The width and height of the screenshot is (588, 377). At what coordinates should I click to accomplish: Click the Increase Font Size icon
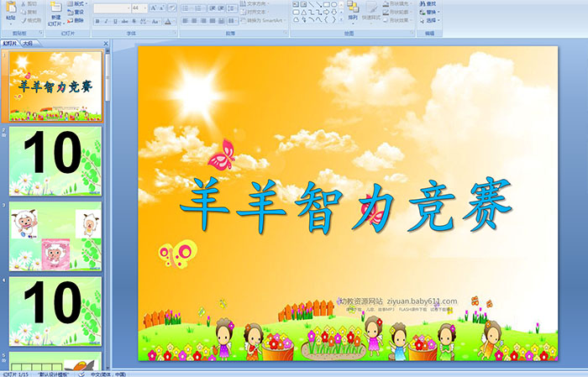(x=151, y=8)
